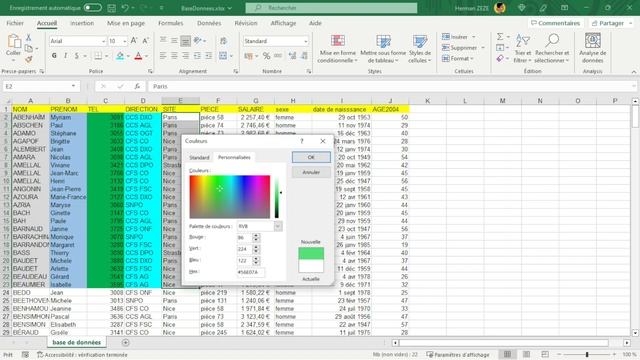This screenshot has height=360, width=640.
Task: Click the Supprimer cells button
Action: pyautogui.click(x=463, y=48)
